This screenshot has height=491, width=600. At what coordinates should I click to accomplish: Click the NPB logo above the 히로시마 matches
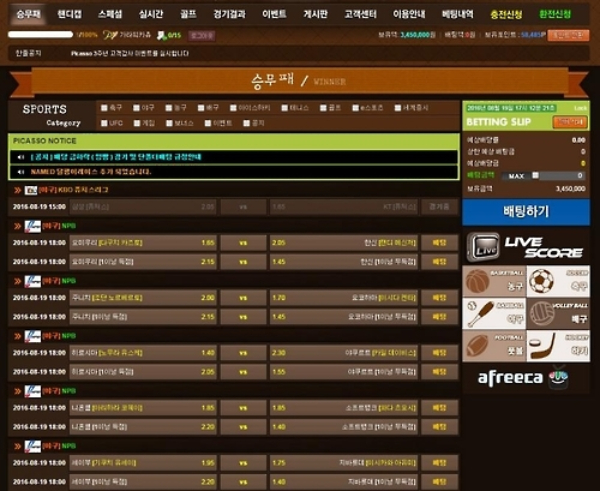pos(33,337)
